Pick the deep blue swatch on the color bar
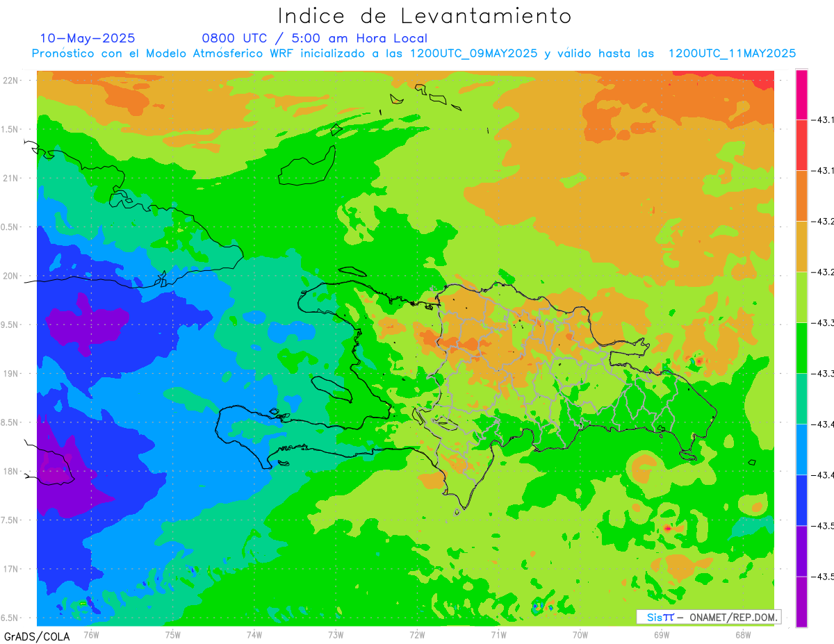Screen dimensions: 834x644 point(801,500)
